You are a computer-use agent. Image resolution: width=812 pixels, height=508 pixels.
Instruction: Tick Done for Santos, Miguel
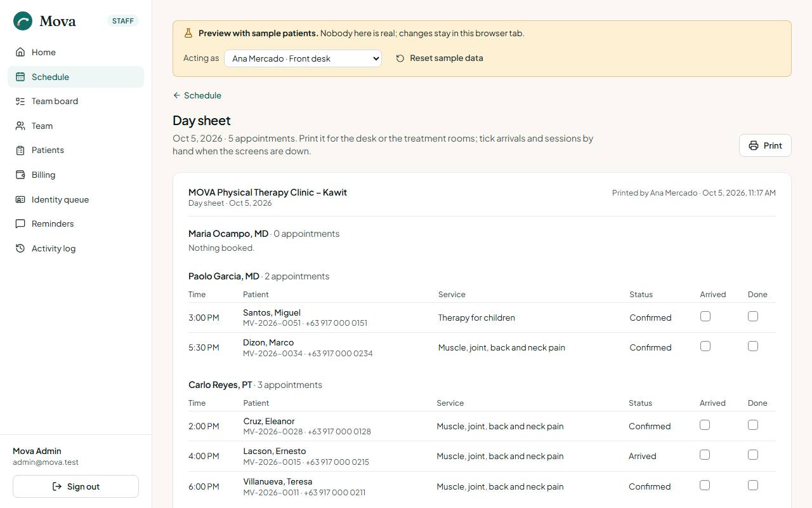pyautogui.click(x=753, y=316)
